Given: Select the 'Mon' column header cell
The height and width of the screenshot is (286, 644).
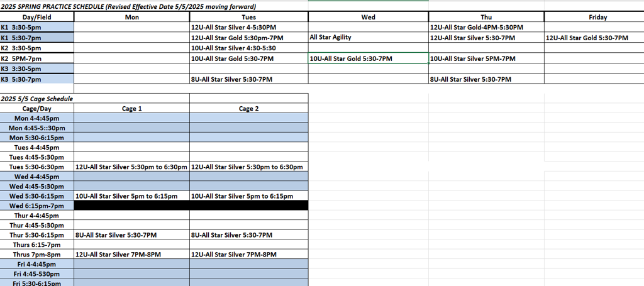Looking at the screenshot, I should 132,17.
